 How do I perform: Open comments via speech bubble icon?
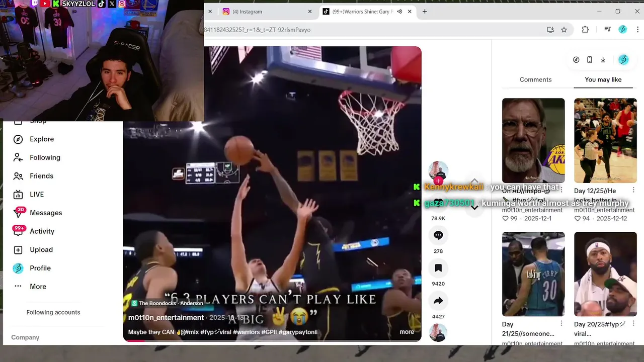(x=438, y=235)
